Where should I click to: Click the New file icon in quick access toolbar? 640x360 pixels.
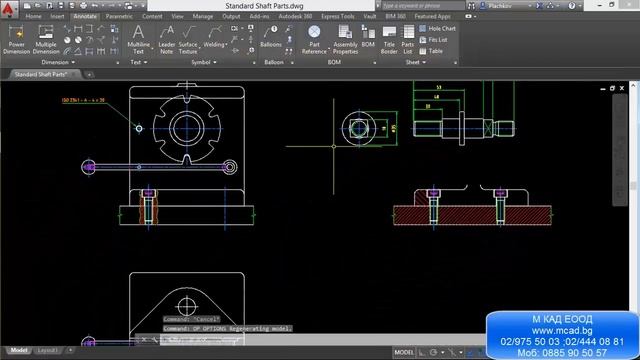pyautogui.click(x=27, y=6)
